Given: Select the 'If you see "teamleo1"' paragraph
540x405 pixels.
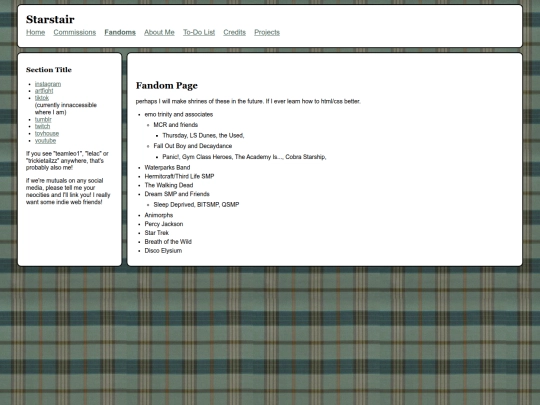Looking at the screenshot, I should click(67, 161).
